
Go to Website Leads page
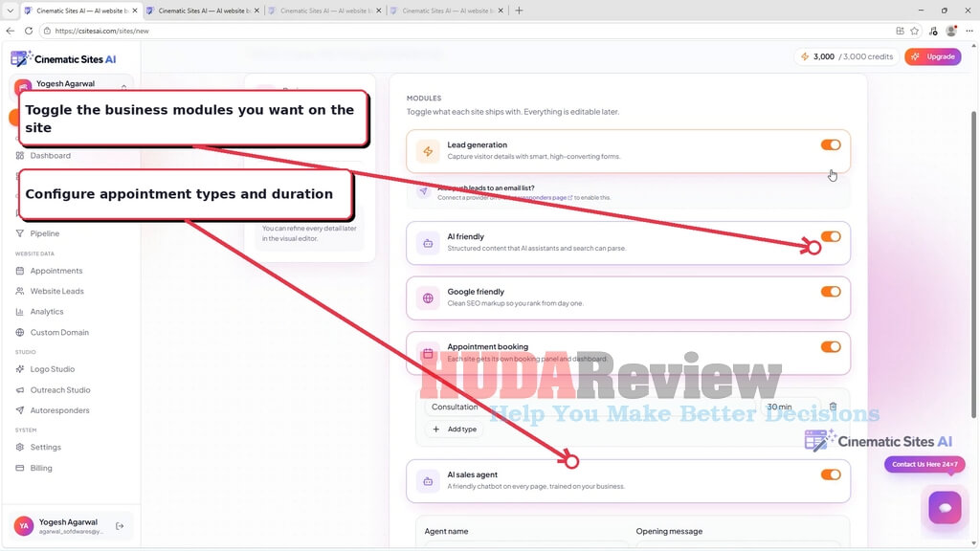pyautogui.click(x=56, y=291)
